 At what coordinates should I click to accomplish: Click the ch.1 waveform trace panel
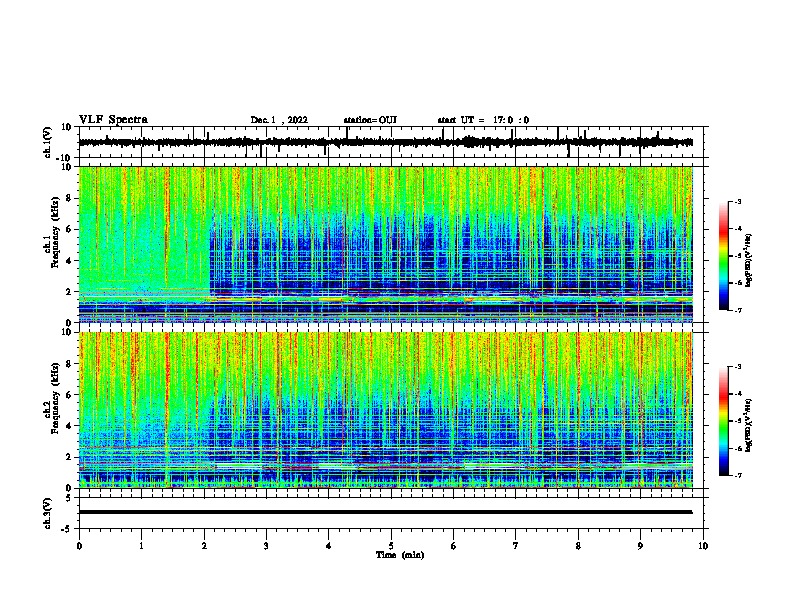point(390,142)
